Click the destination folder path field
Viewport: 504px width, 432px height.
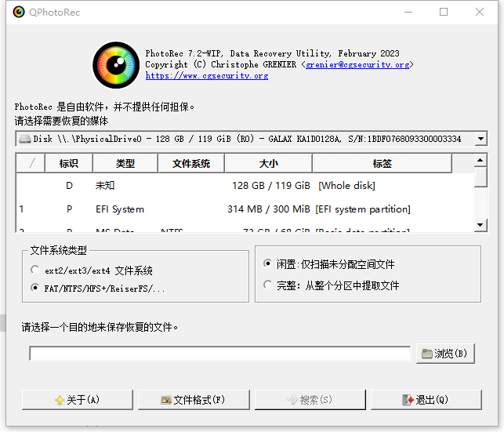[219, 354]
